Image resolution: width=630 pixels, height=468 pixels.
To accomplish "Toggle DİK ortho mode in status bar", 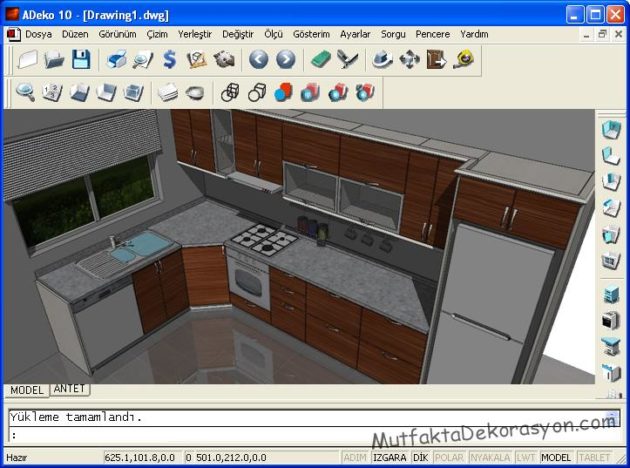I will coord(420,457).
